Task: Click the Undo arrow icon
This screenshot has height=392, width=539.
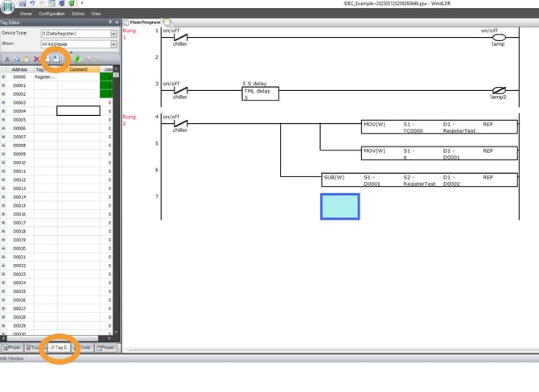Action: (32, 3)
